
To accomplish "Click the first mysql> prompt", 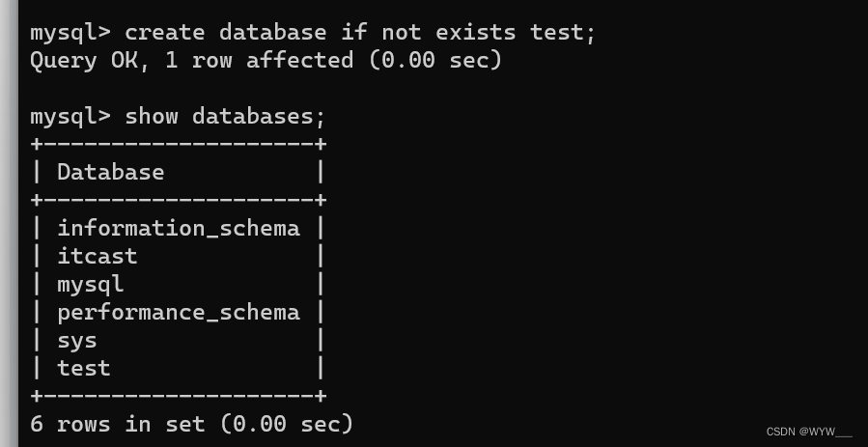I will click(x=70, y=32).
